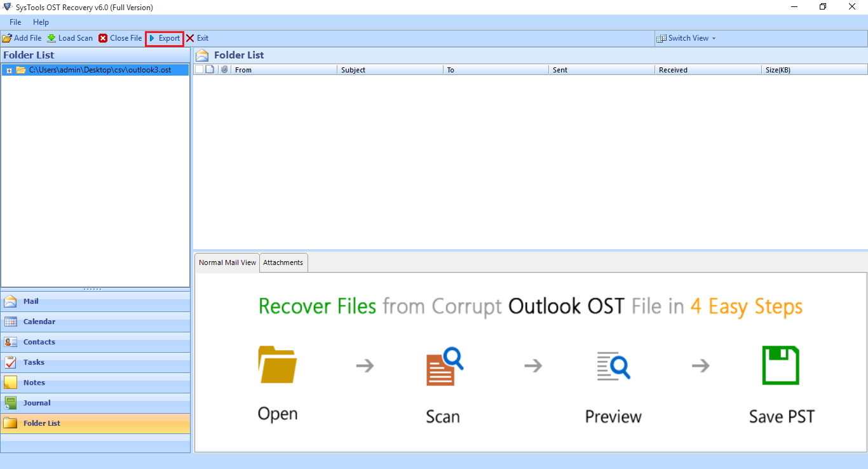This screenshot has height=469, width=868.
Task: Open the Tasks navigation pane
Action: tap(95, 362)
